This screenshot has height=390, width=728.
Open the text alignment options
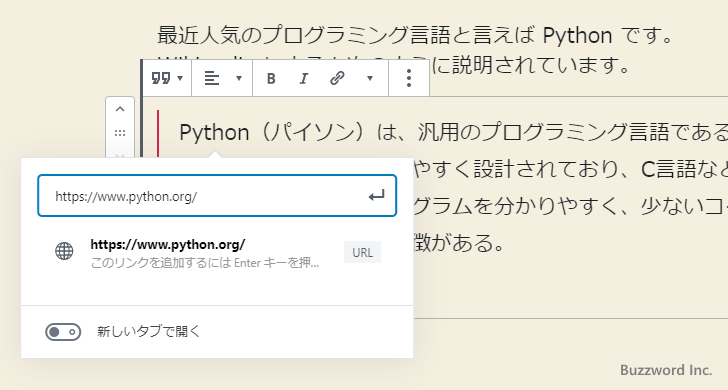222,78
